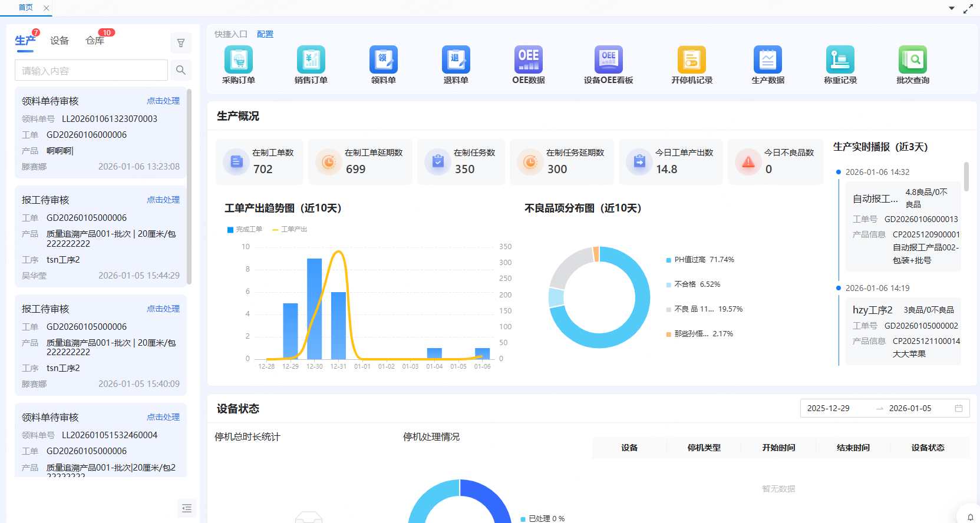The width and height of the screenshot is (980, 523).
Task: Switch to the 生产 tab
Action: point(25,41)
